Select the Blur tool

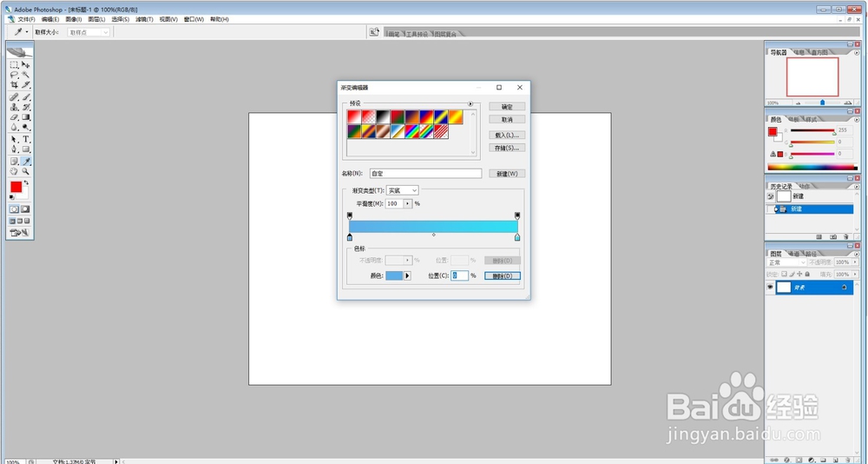tap(15, 127)
